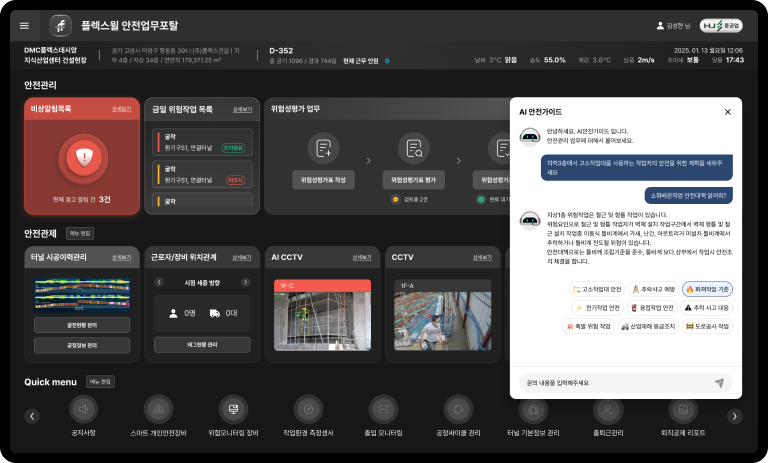Click the blue indicator beside 현재 근무 인원

tap(387, 61)
